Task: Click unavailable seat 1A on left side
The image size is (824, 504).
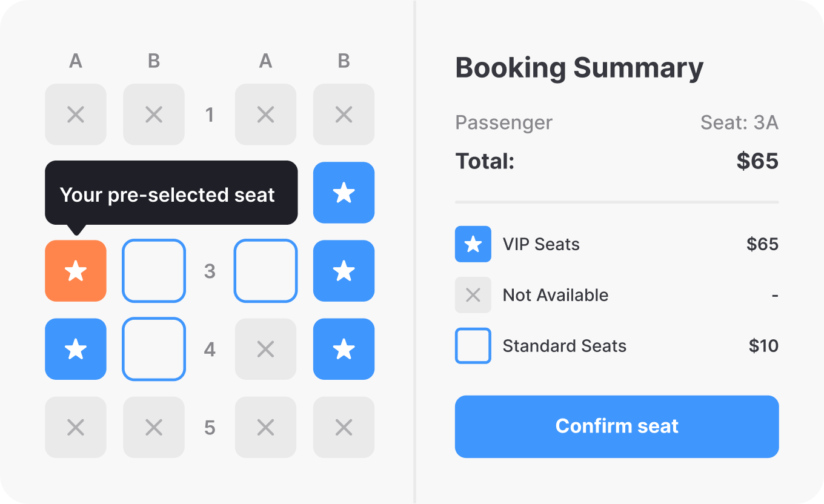Action: click(76, 114)
